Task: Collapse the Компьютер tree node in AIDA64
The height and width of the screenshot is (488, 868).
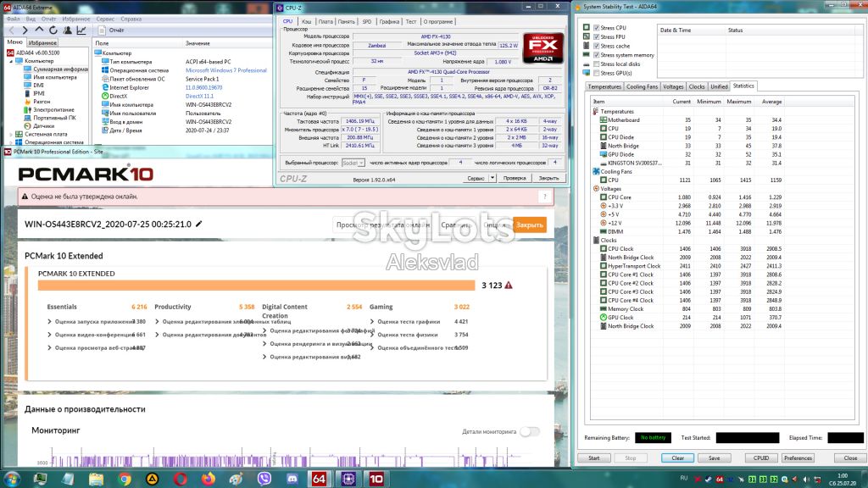Action: point(10,61)
